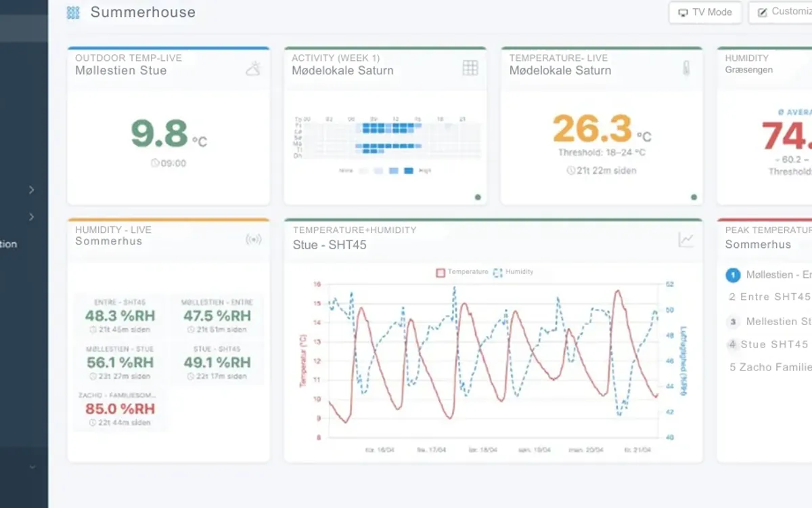Click the 9.8 °C outdoor temperature value
The image size is (812, 508).
[x=168, y=133]
